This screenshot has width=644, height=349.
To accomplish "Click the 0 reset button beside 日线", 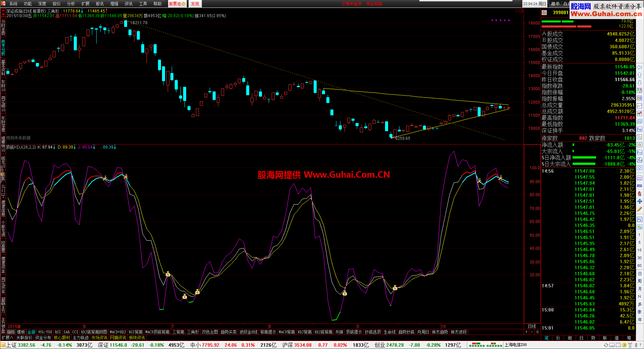I will [537, 332].
